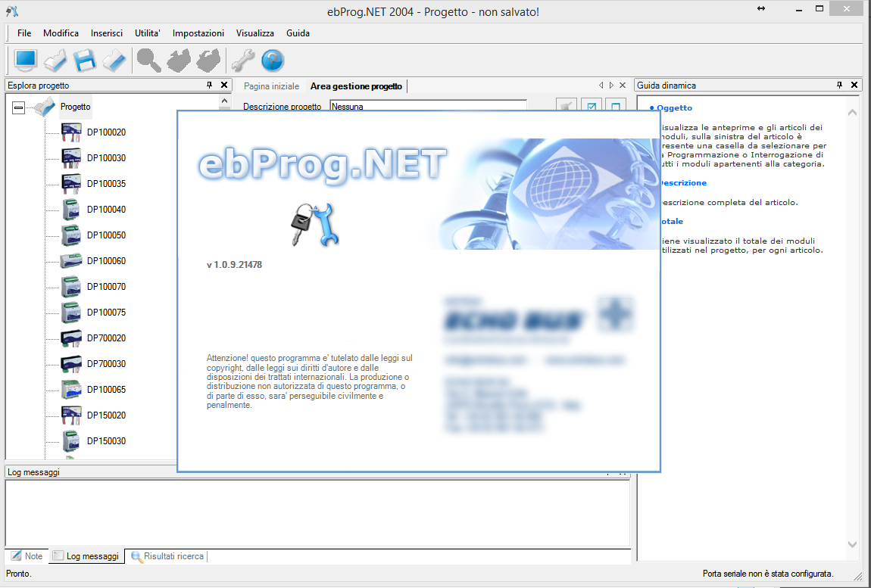The image size is (871, 588).
Task: Select the DP100020 tree label
Action: (x=106, y=132)
